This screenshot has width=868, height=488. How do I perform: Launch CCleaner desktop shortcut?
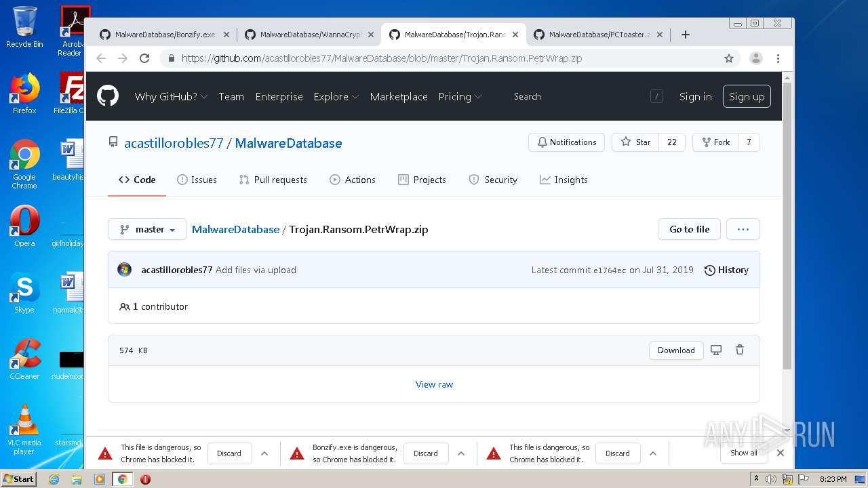pos(24,359)
